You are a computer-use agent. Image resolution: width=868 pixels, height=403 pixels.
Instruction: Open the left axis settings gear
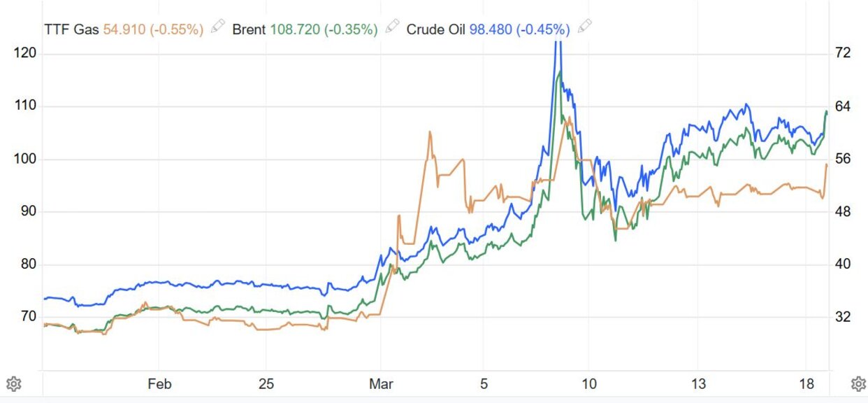pyautogui.click(x=13, y=383)
